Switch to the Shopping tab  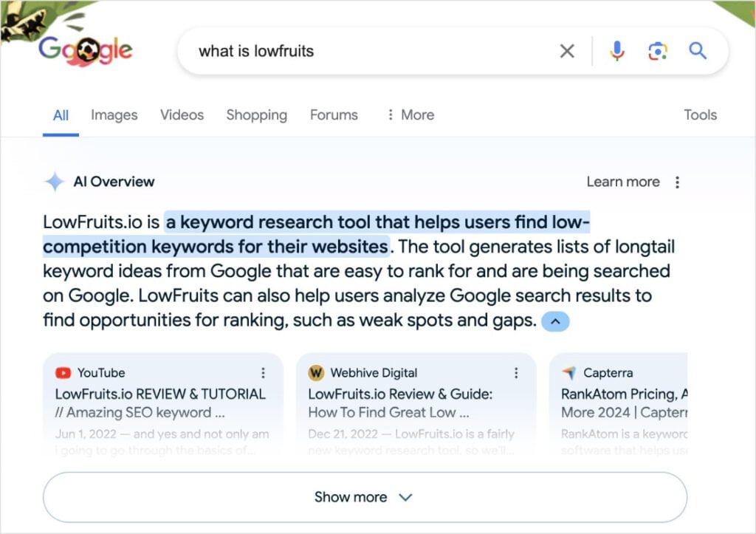tap(256, 114)
